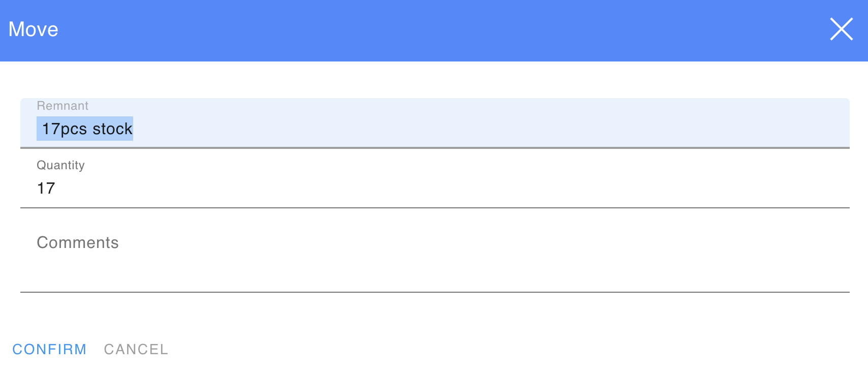Click the bottom border of the Comments field
The width and height of the screenshot is (868, 373).
435,292
